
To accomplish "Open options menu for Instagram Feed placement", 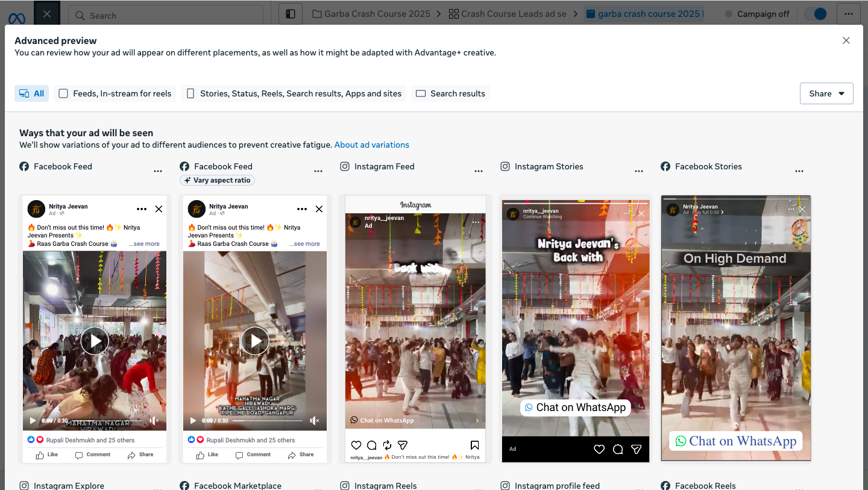I will click(x=479, y=171).
